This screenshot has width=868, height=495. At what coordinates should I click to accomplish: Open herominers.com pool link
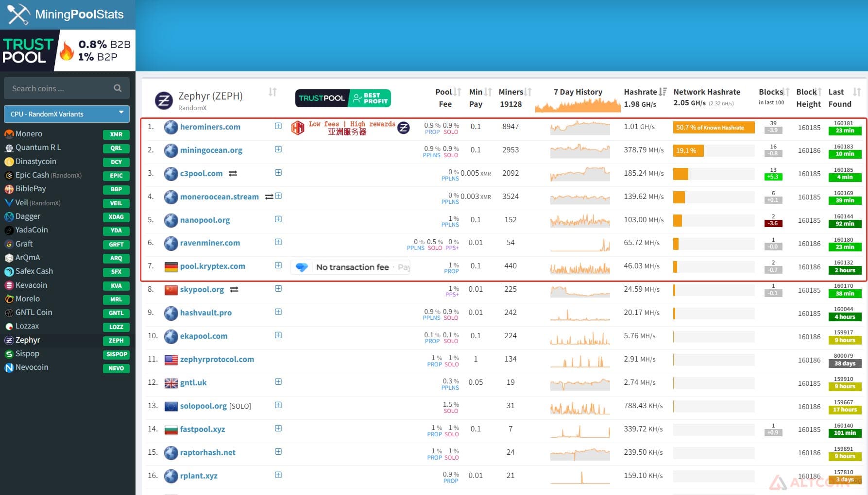tap(210, 127)
